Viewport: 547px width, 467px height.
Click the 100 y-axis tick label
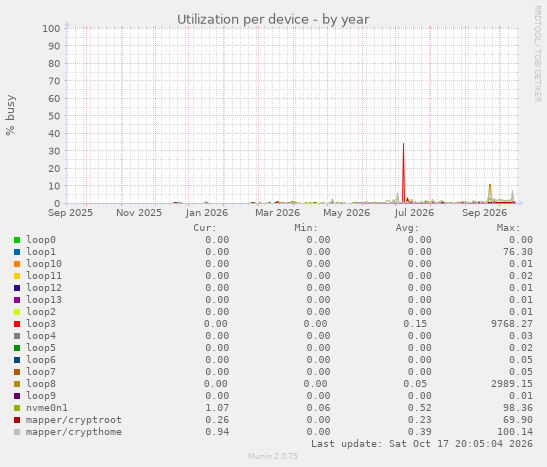coord(51,28)
